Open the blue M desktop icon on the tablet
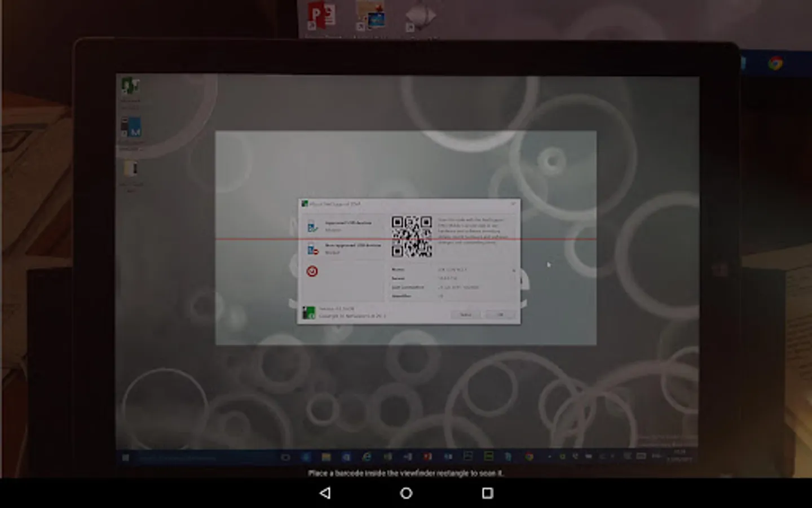The image size is (812, 508). [x=130, y=128]
